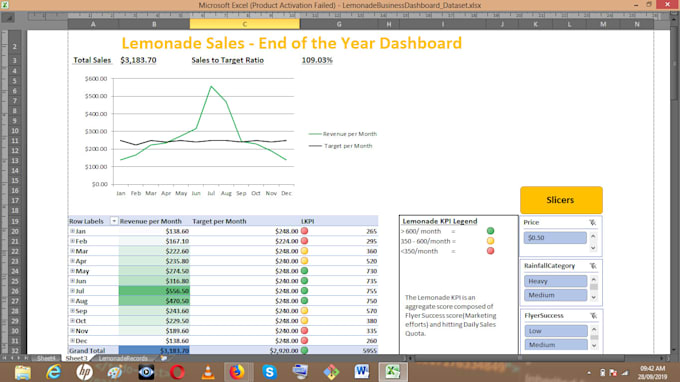The image size is (680, 382).
Task: Launch Opera browser from the taskbar
Action: point(177,372)
